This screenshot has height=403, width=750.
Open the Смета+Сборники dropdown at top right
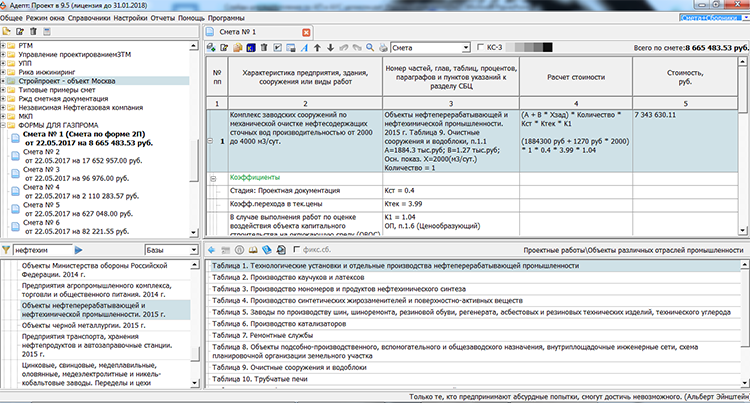tap(745, 18)
